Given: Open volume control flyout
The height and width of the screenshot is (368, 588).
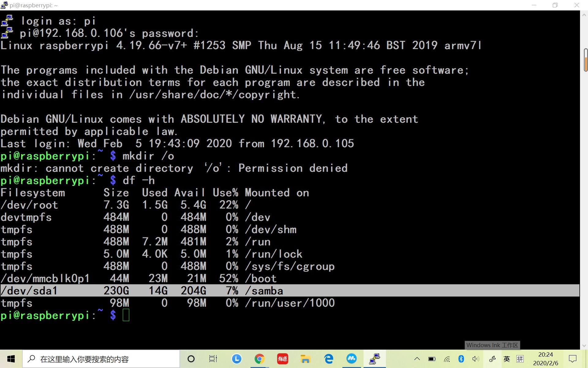Looking at the screenshot, I should point(475,359).
